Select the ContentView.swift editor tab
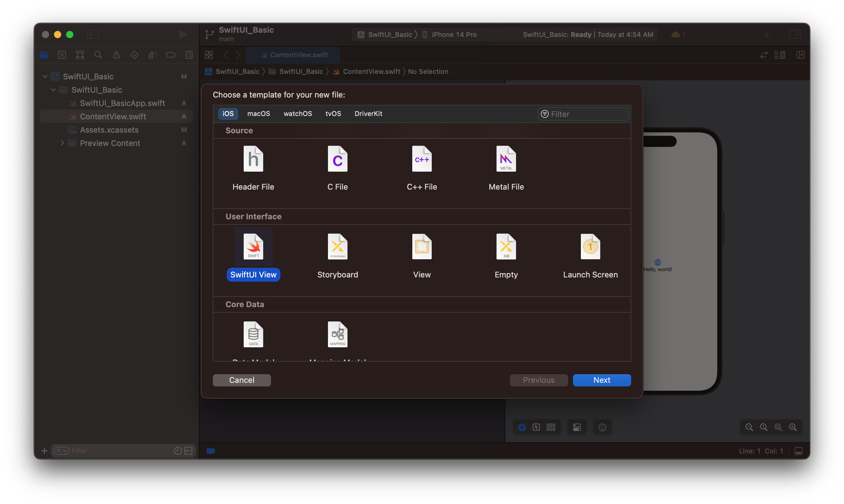 tap(293, 55)
